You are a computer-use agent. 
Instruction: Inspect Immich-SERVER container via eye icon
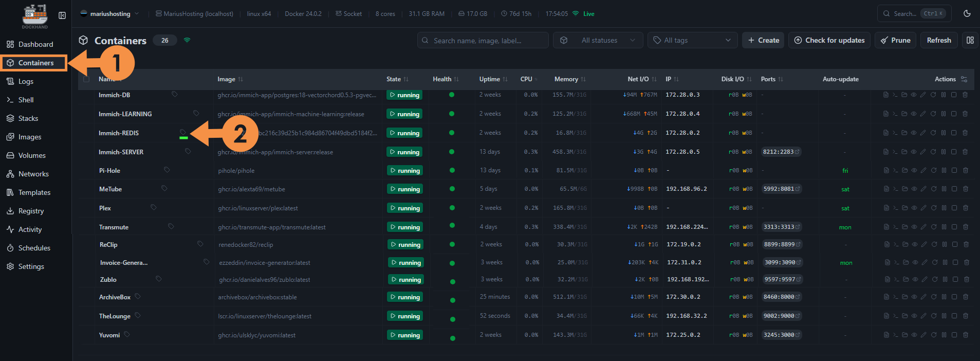tap(914, 152)
